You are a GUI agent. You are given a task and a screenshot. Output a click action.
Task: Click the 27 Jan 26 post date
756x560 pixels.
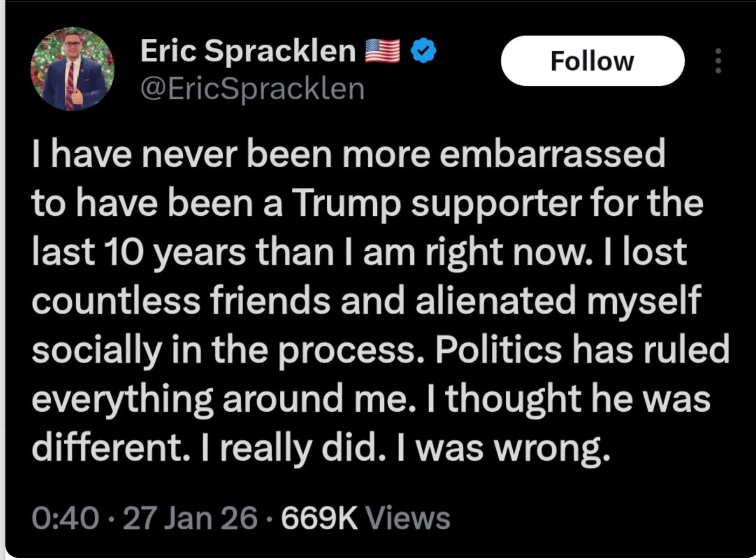click(x=190, y=518)
